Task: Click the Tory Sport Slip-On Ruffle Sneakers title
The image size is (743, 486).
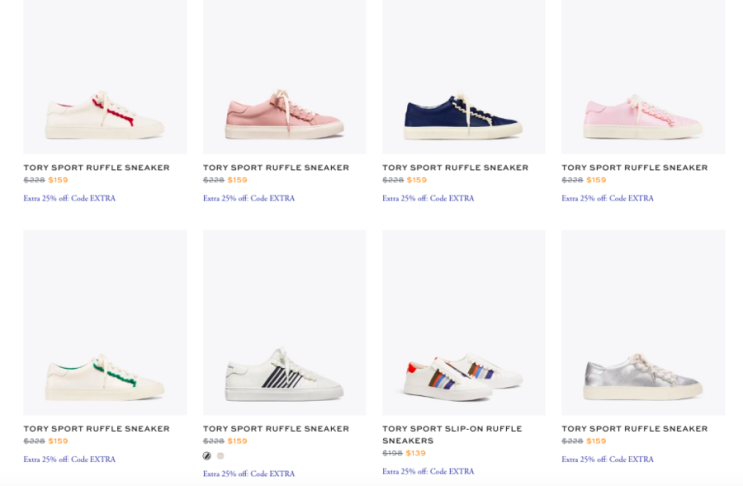Action: tap(452, 434)
